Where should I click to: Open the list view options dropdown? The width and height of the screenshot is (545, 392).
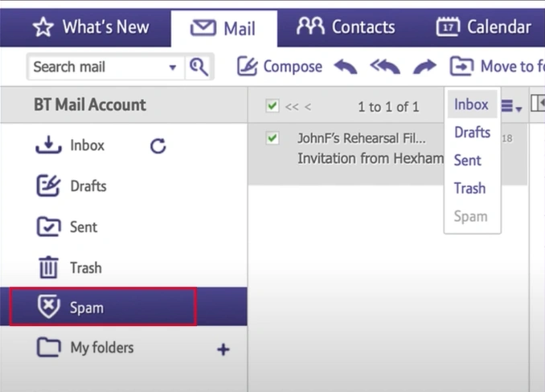click(x=511, y=106)
